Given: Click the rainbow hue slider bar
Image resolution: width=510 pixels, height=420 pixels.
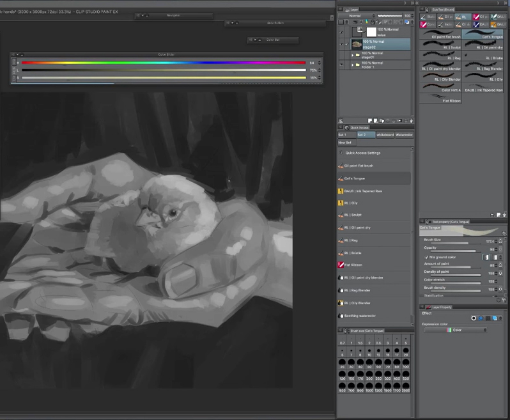Looking at the screenshot, I should tap(164, 63).
